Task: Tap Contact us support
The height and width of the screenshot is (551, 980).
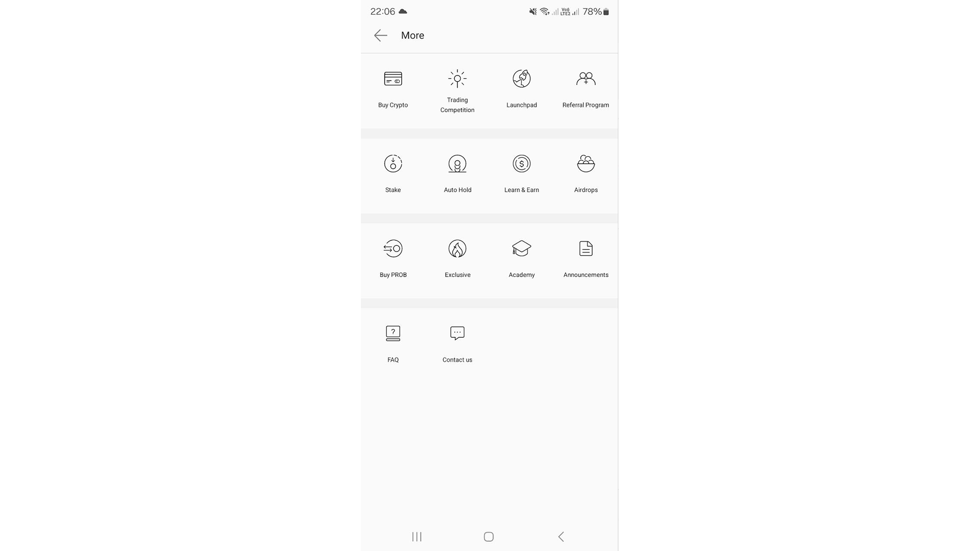Action: 457,343
